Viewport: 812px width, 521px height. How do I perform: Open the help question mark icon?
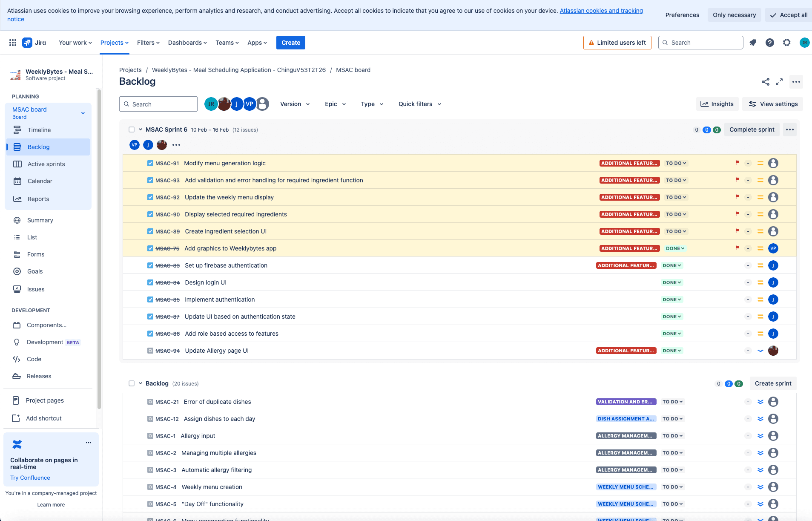[770, 43]
